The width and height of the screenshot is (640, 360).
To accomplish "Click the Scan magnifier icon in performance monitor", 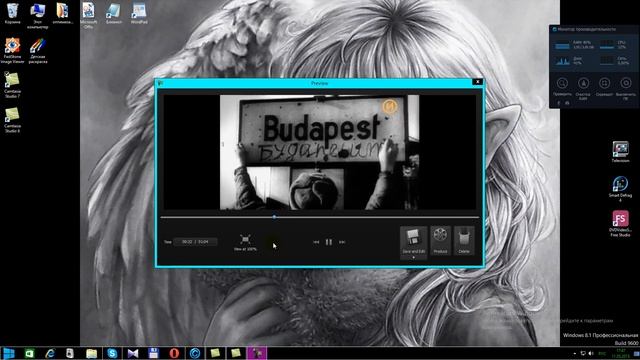I will coord(562,83).
